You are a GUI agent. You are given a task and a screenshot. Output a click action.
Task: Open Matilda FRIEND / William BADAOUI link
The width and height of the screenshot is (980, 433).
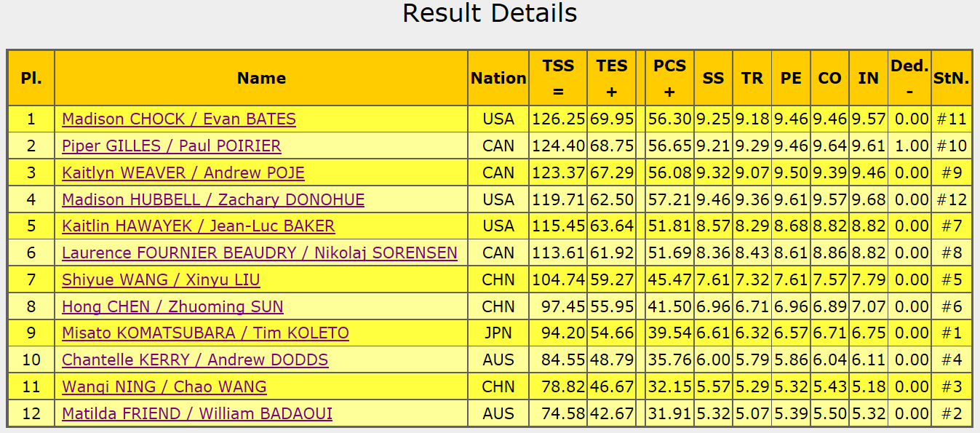point(197,414)
